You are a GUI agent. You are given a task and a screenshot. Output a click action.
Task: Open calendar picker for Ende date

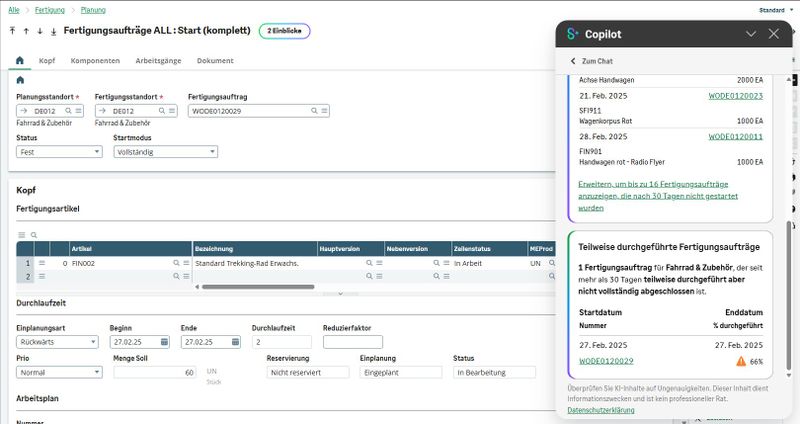pos(235,341)
